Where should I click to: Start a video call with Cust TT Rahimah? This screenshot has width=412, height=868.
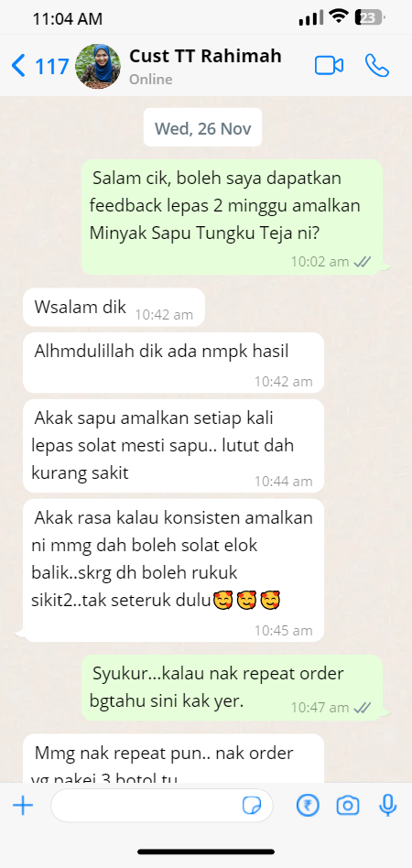coord(329,66)
